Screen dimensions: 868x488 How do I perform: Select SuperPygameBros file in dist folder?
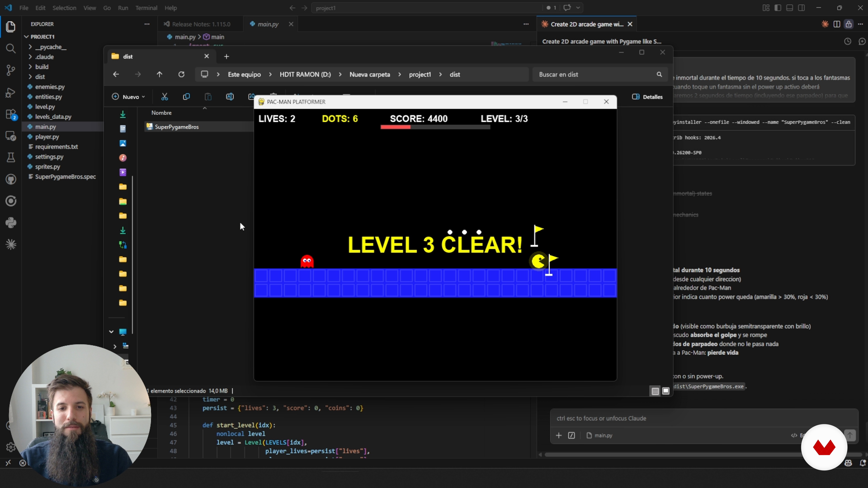(x=177, y=127)
